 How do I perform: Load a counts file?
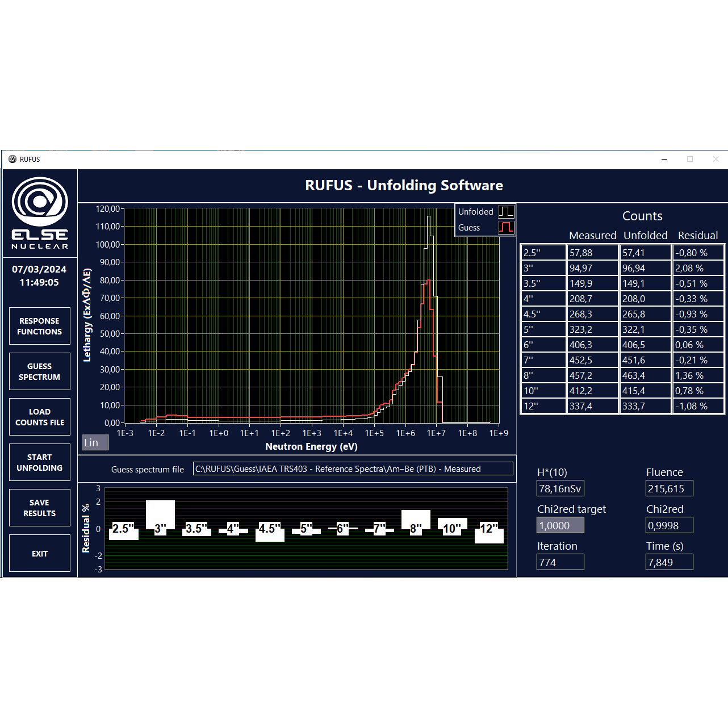coord(40,417)
